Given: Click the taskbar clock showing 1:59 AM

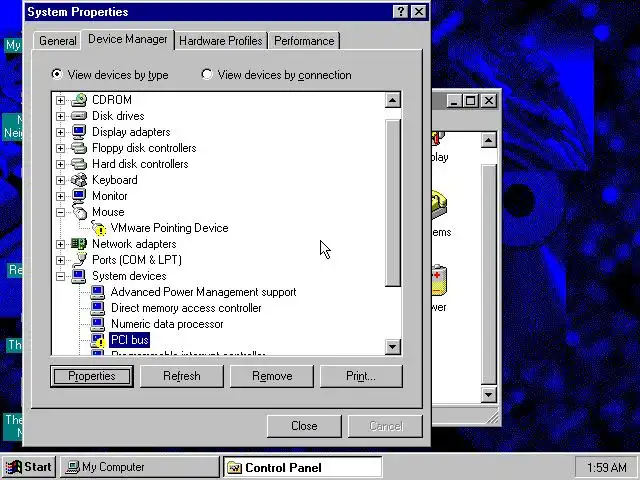Looking at the screenshot, I should click(607, 467).
